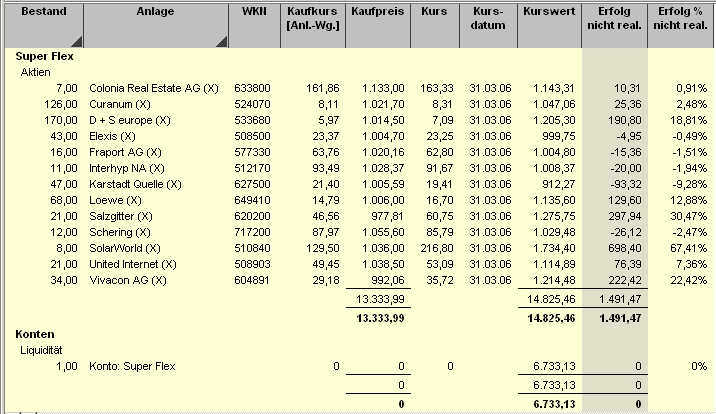716x414 pixels.
Task: Click Kurs value 216,80
Action: click(x=437, y=248)
